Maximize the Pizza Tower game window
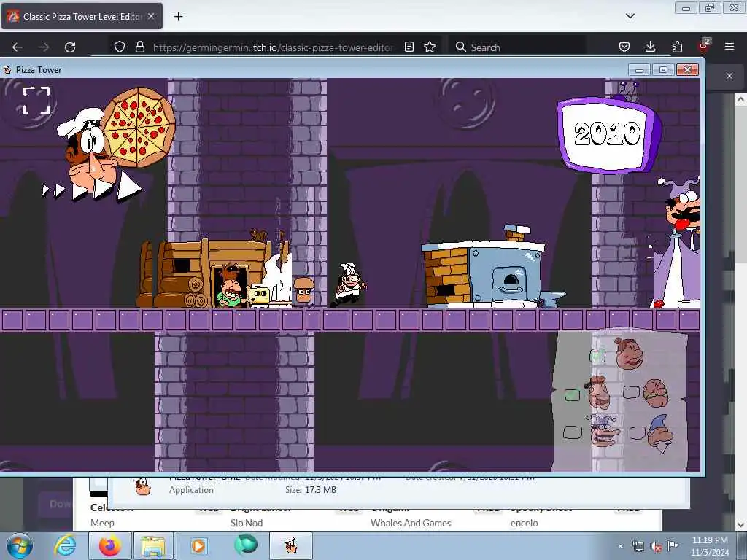 click(x=662, y=70)
